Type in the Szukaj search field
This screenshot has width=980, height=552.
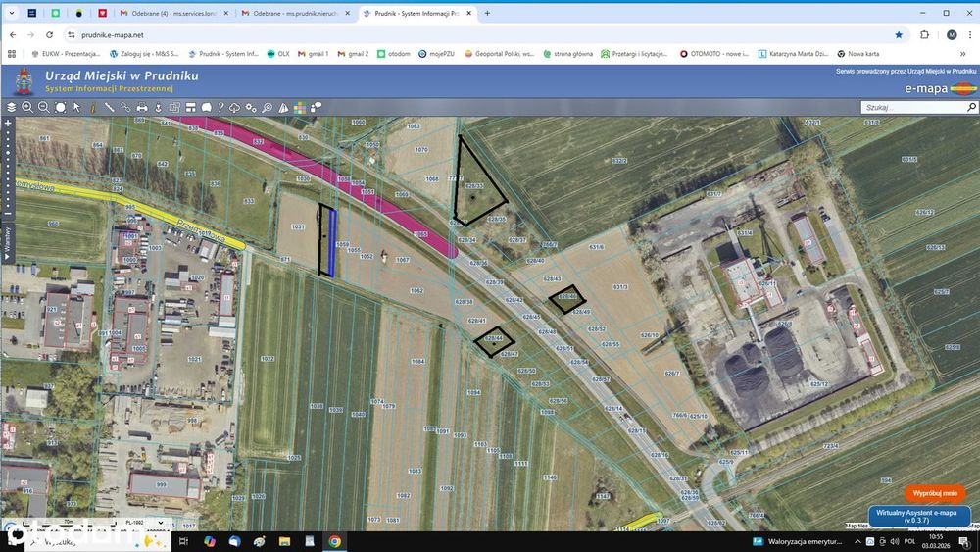click(913, 108)
